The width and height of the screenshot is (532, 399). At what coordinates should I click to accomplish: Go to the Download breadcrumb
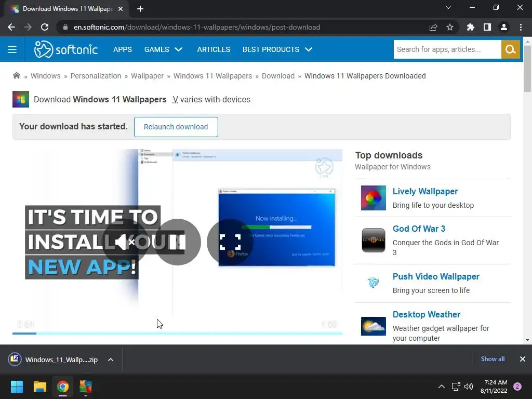click(x=278, y=76)
